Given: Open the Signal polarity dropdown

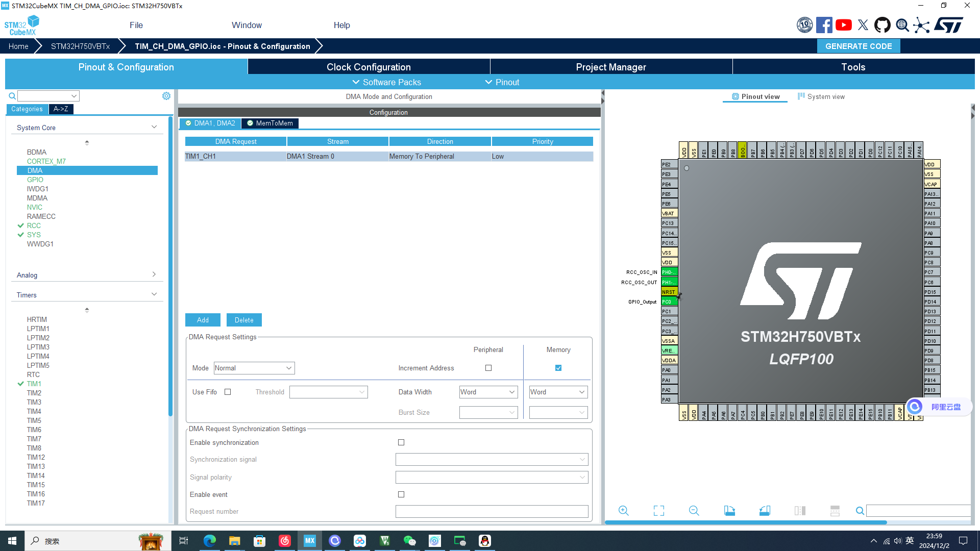Looking at the screenshot, I should 492,477.
